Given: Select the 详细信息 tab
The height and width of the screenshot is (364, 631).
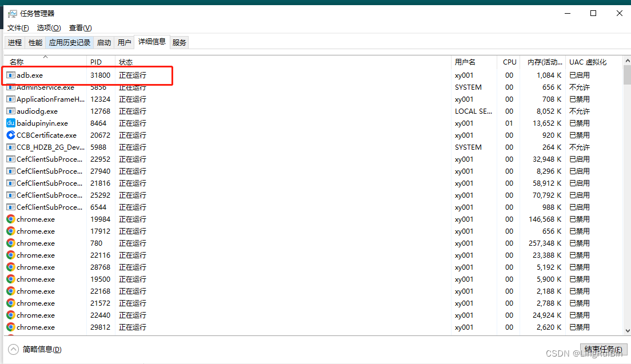Looking at the screenshot, I should coord(151,42).
